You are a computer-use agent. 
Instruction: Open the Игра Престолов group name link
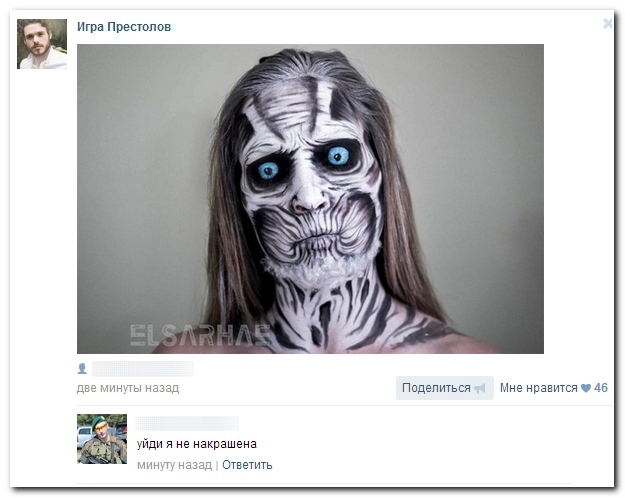[124, 27]
